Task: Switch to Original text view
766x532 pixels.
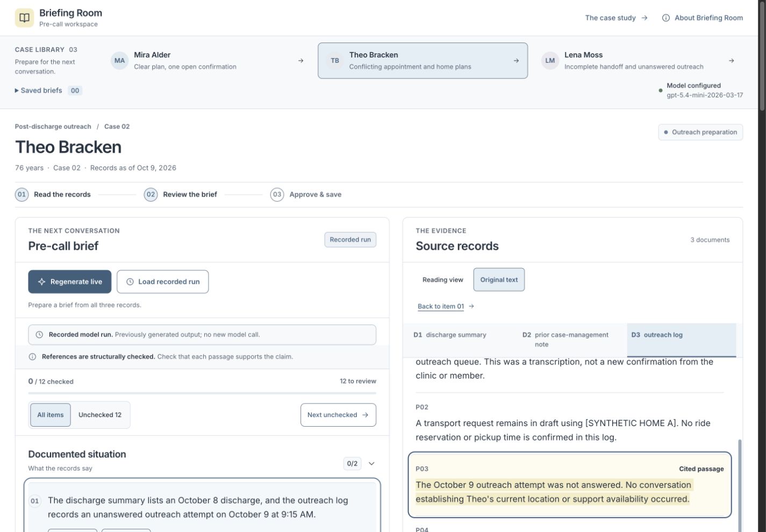Action: click(x=499, y=279)
